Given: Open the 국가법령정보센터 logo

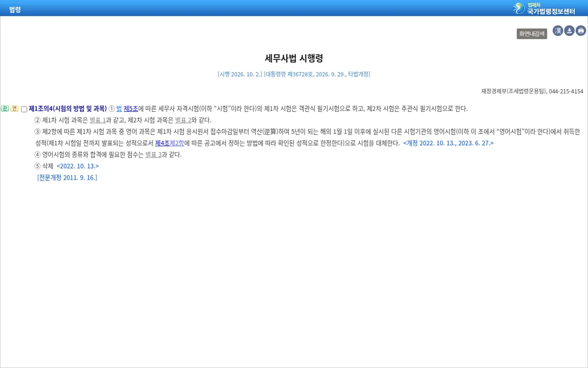Looking at the screenshot, I should coord(544,8).
